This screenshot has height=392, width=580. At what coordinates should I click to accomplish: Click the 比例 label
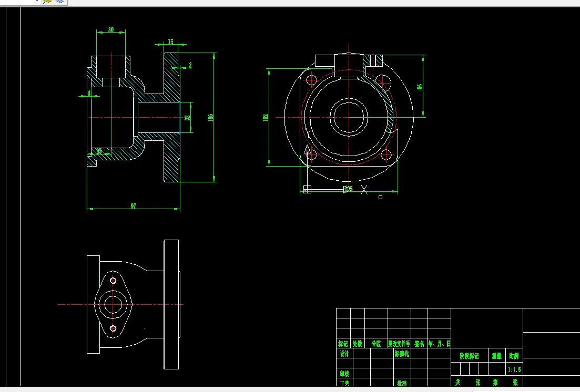pos(514,356)
